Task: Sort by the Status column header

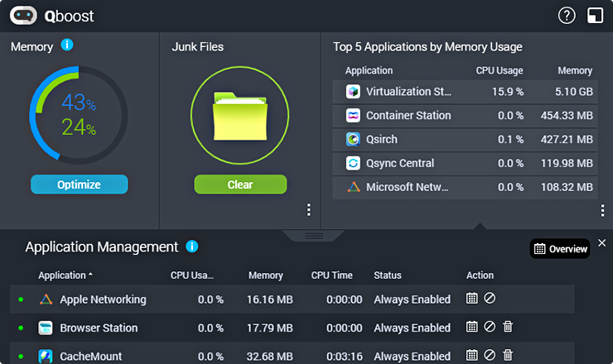Action: point(388,275)
